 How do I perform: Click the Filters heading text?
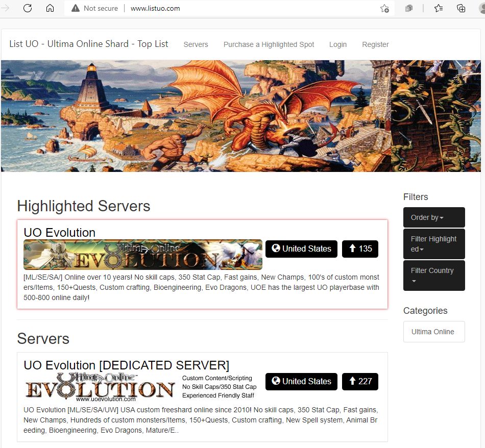416,197
